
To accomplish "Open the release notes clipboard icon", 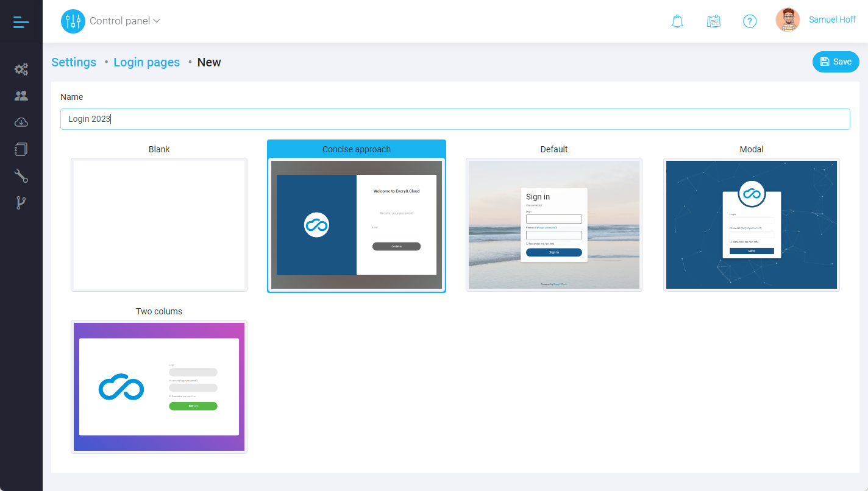I will 713,20.
